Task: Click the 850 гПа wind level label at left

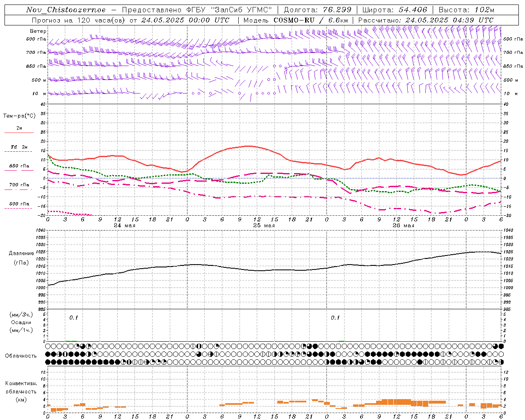Action: [36, 66]
